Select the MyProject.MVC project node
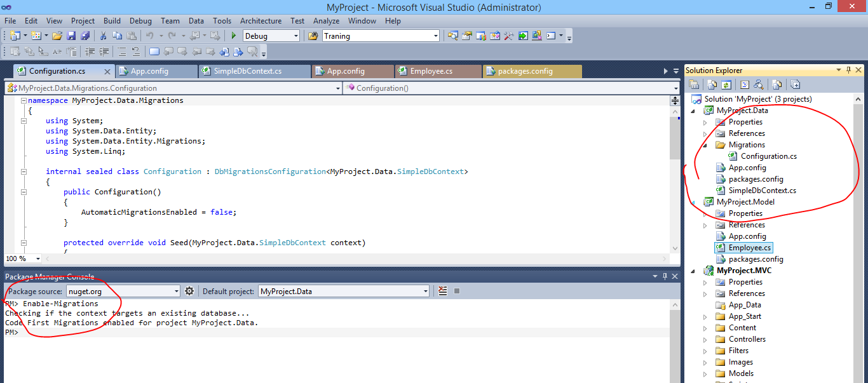 tap(743, 271)
